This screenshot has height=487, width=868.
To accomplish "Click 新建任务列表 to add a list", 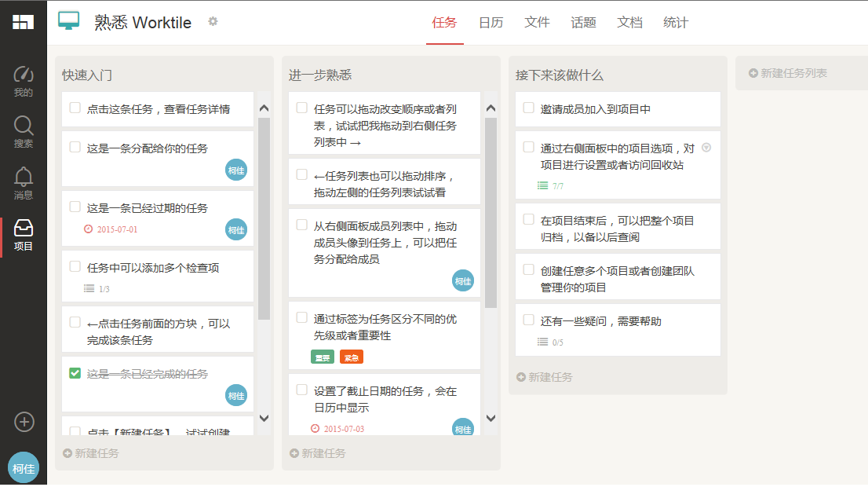I will tap(788, 73).
